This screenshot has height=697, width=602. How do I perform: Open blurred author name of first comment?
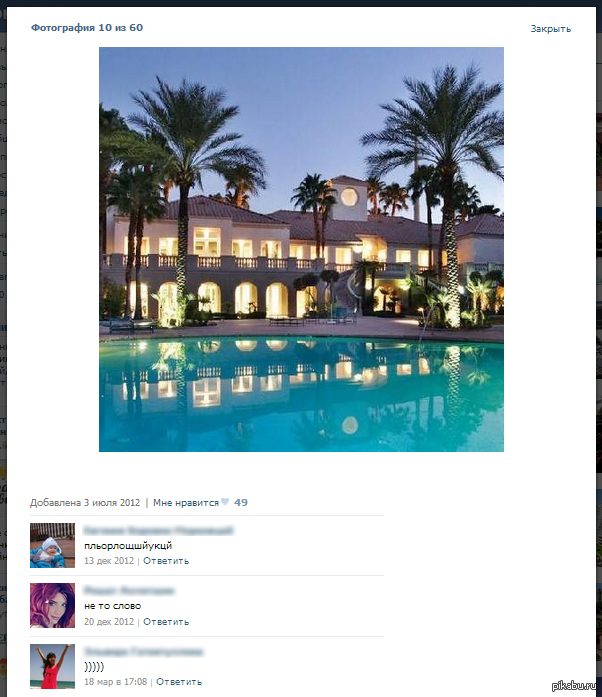pyautogui.click(x=158, y=530)
